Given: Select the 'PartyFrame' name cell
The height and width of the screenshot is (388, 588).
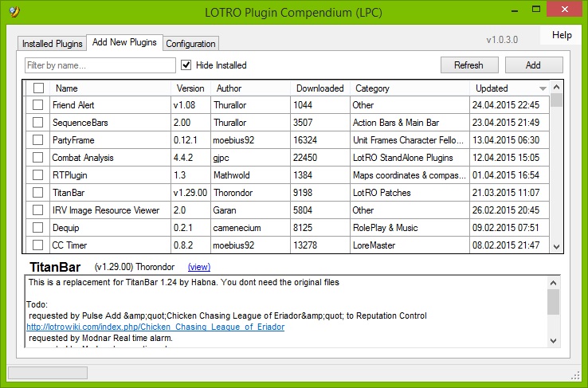Looking at the screenshot, I should pyautogui.click(x=110, y=140).
